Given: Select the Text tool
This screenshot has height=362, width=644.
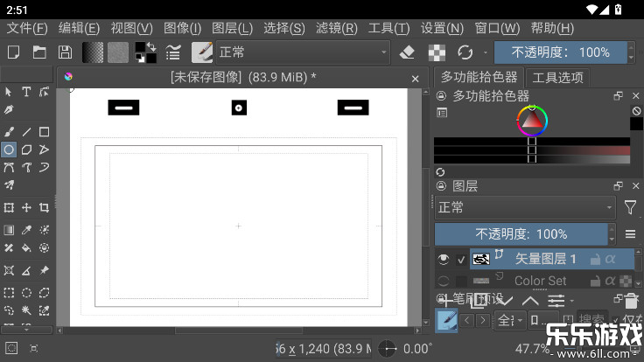Looking at the screenshot, I should click(26, 92).
